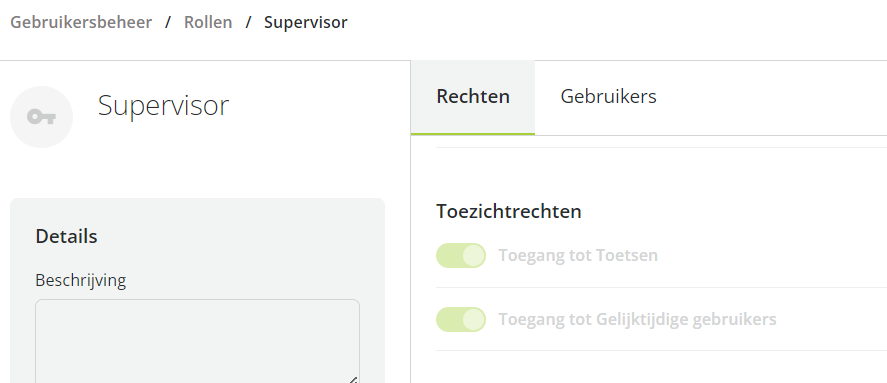Screen dimensions: 887x383
Task: Click the slash separator after Gebruikersbeheer
Action: [168, 23]
